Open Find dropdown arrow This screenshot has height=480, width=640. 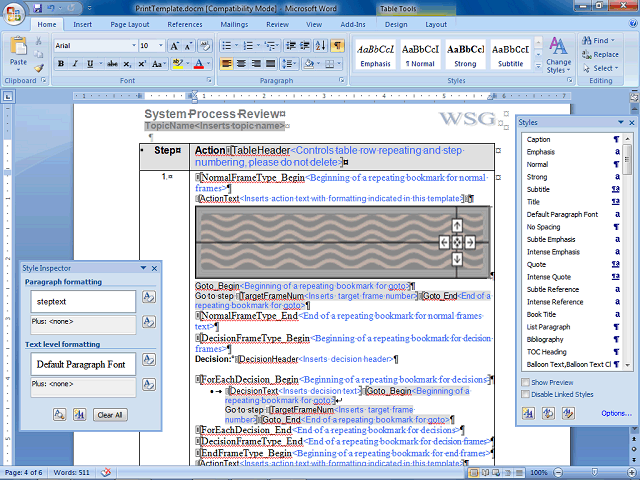click(613, 40)
